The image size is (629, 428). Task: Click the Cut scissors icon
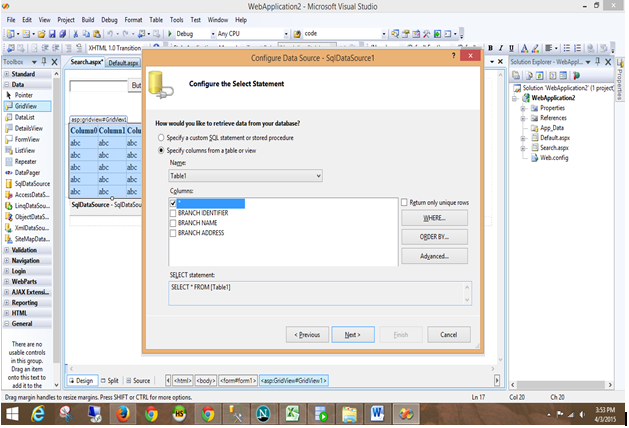point(75,34)
